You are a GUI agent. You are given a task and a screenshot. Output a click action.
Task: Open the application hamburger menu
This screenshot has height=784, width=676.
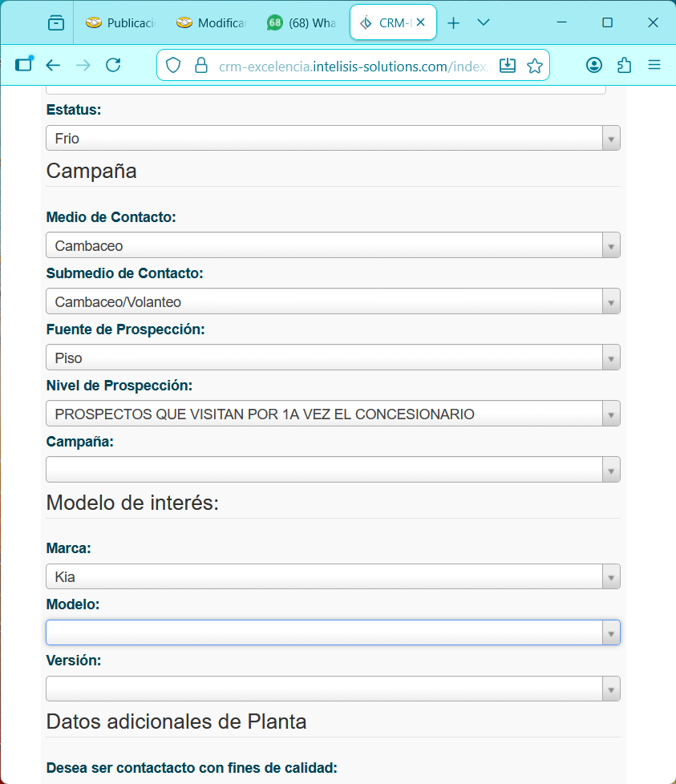pos(654,66)
